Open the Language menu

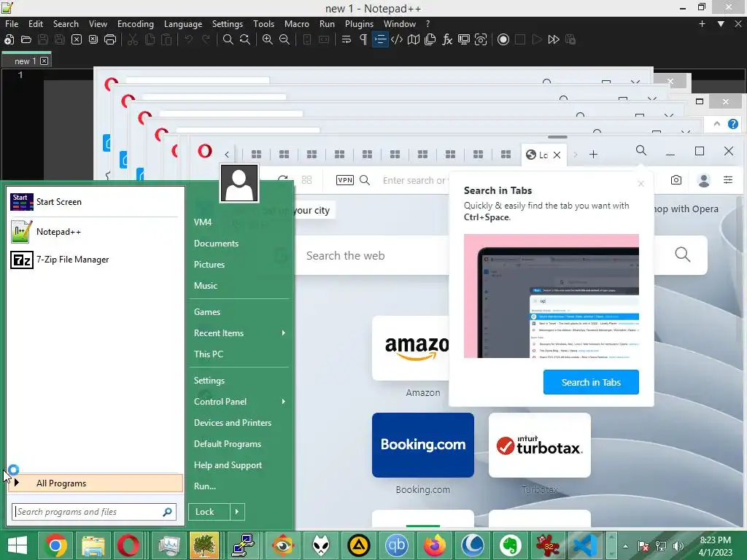tap(183, 24)
